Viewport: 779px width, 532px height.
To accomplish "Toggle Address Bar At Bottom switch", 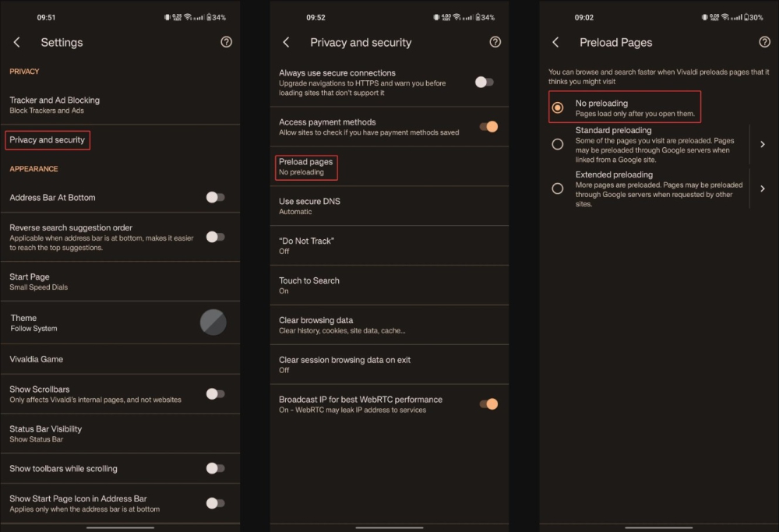I will 215,198.
